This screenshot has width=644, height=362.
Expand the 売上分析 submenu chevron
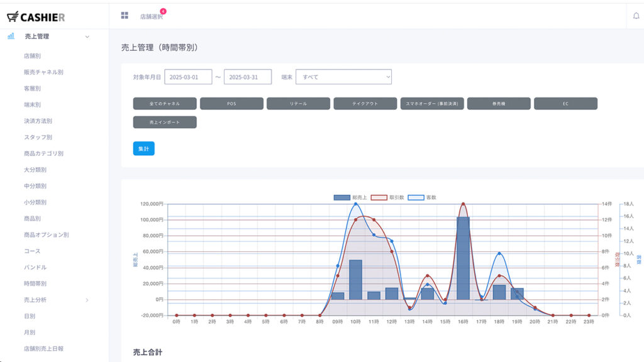(x=87, y=300)
